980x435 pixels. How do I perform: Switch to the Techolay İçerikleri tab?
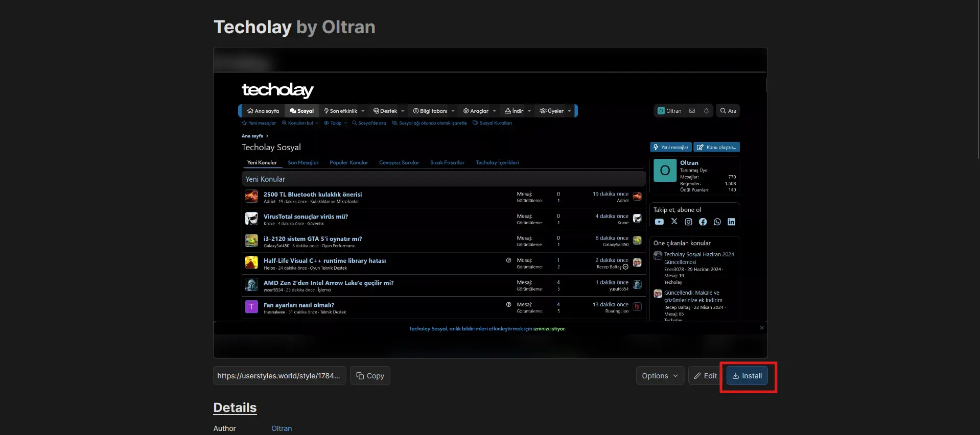click(497, 163)
